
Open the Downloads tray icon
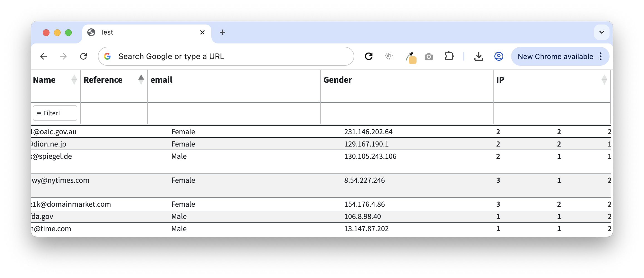479,57
